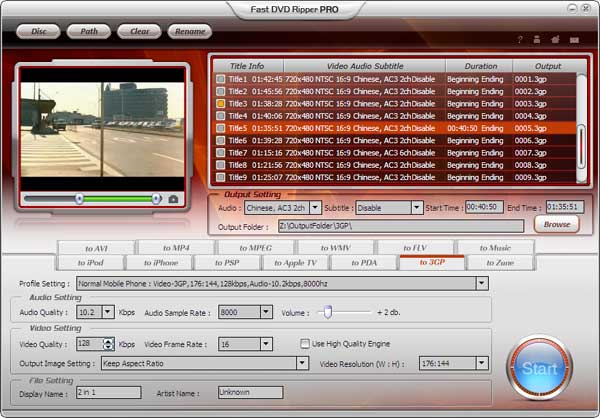Enable Use High Quality Engine
Viewport: 600px width, 418px height.
pos(305,344)
